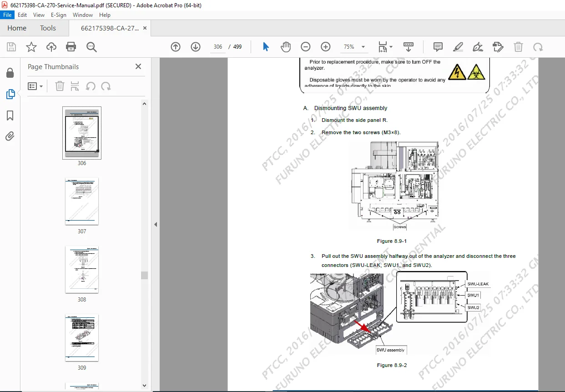
Task: Select the page 307 thumbnail
Action: 82,201
